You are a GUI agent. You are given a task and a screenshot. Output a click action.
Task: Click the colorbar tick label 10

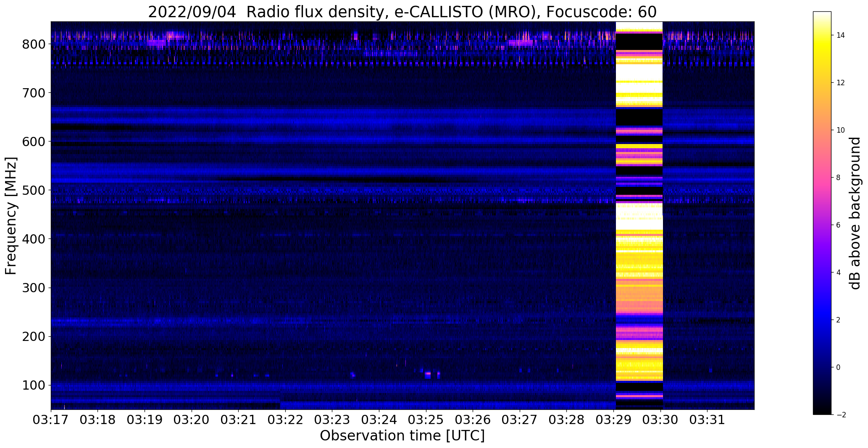(x=841, y=130)
